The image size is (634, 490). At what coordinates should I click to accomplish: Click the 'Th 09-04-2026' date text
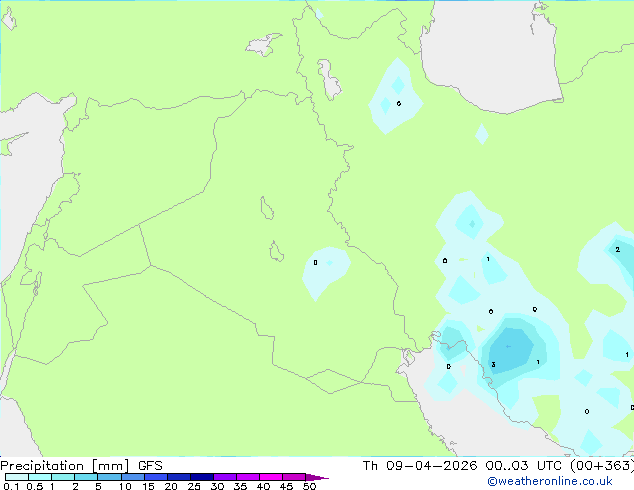point(420,466)
